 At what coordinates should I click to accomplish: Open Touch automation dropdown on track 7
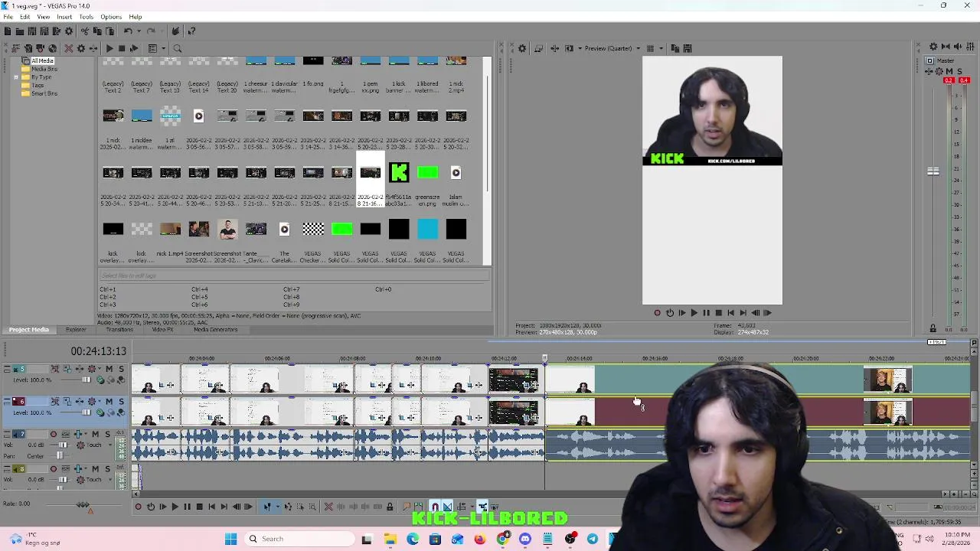[110, 445]
